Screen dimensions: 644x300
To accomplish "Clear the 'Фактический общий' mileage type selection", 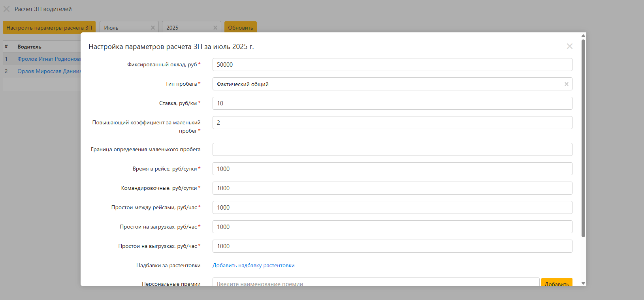I will coord(566,84).
